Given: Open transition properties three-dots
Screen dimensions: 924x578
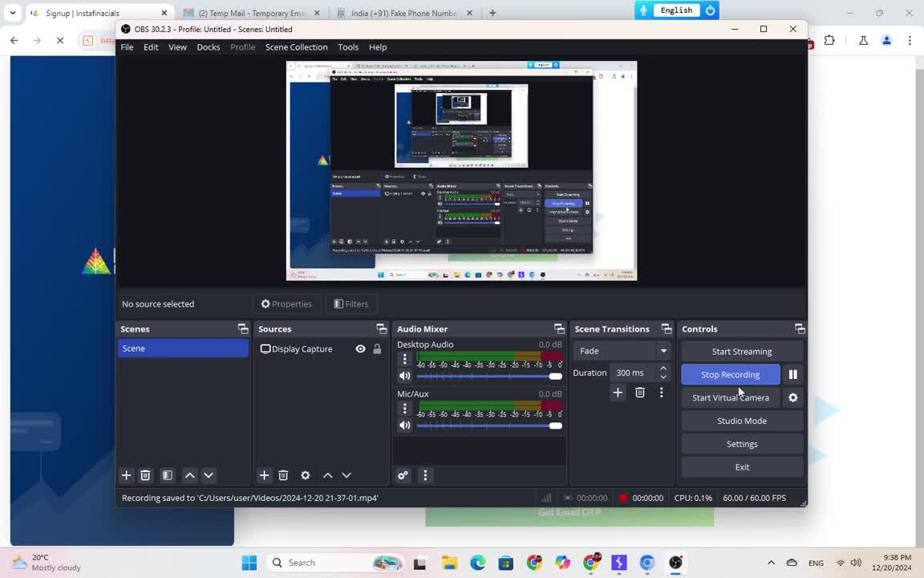Looking at the screenshot, I should pyautogui.click(x=662, y=393).
